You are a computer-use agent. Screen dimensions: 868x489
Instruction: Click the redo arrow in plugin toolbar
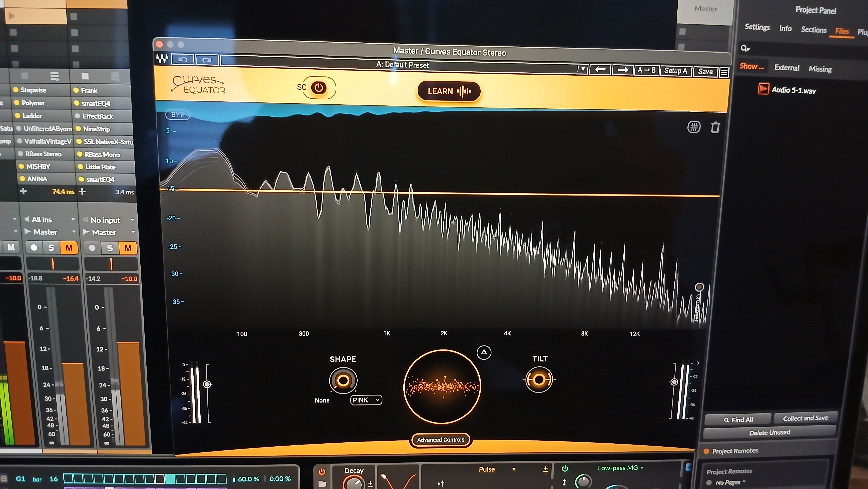click(207, 60)
